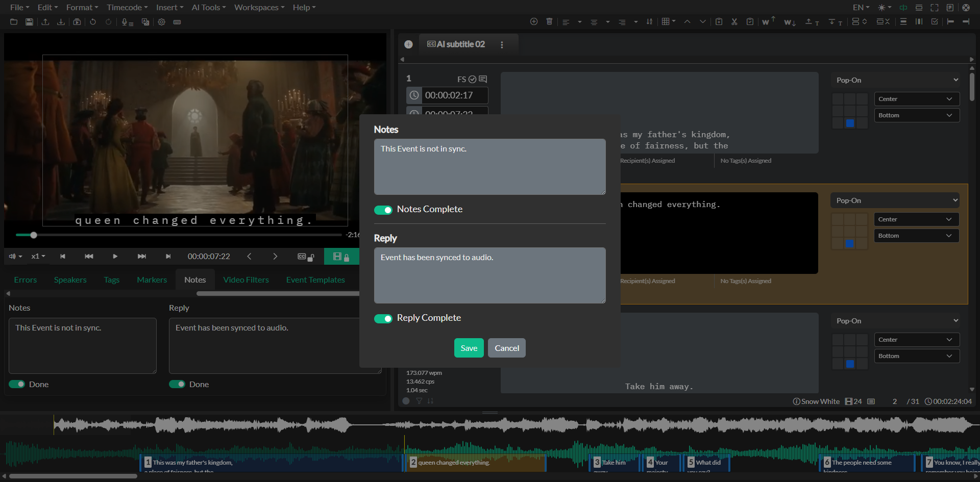This screenshot has width=980, height=482.
Task: Toggle Reply Complete switch in dialog
Action: point(383,319)
